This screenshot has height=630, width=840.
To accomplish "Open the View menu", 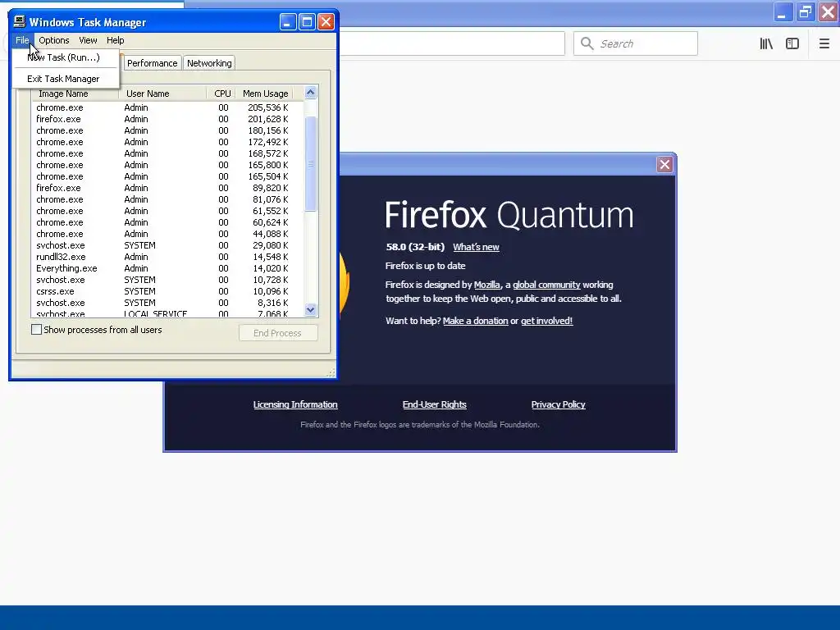I will 88,40.
